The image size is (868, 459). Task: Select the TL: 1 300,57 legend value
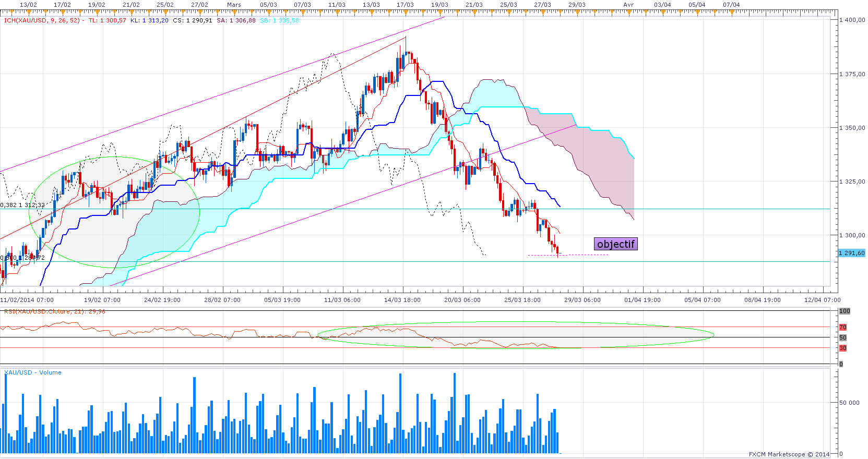coord(108,20)
